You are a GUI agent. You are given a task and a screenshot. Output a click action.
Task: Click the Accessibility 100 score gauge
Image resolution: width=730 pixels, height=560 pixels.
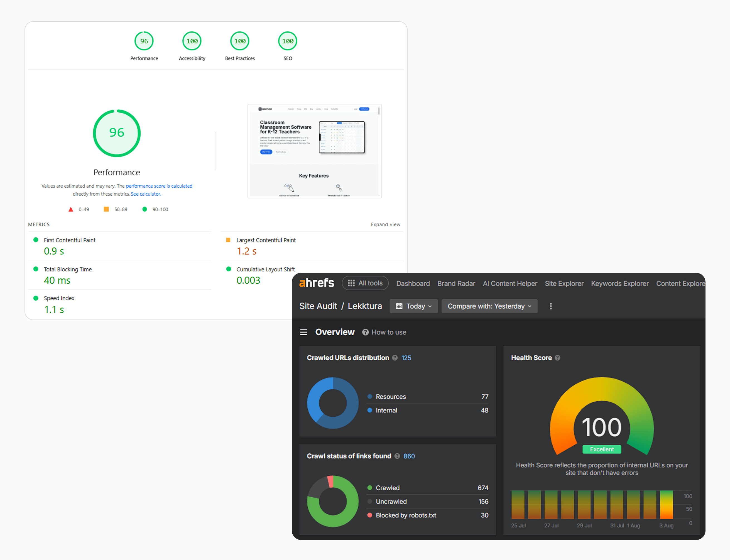192,41
